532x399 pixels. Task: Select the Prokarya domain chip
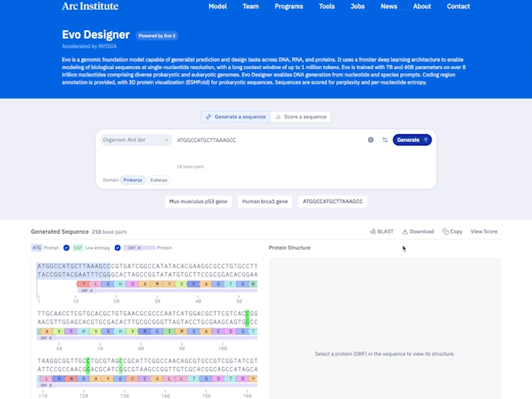tap(133, 180)
